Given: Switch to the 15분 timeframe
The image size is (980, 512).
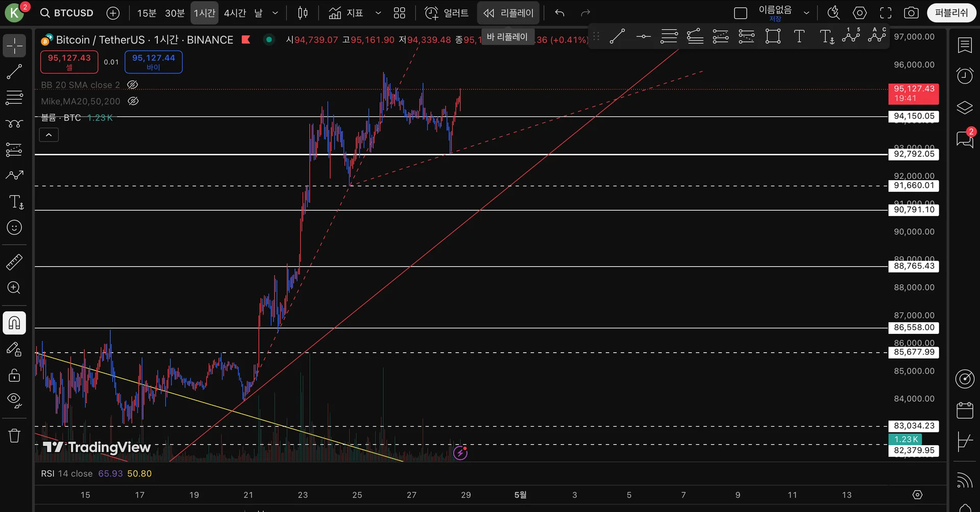Looking at the screenshot, I should (x=147, y=13).
